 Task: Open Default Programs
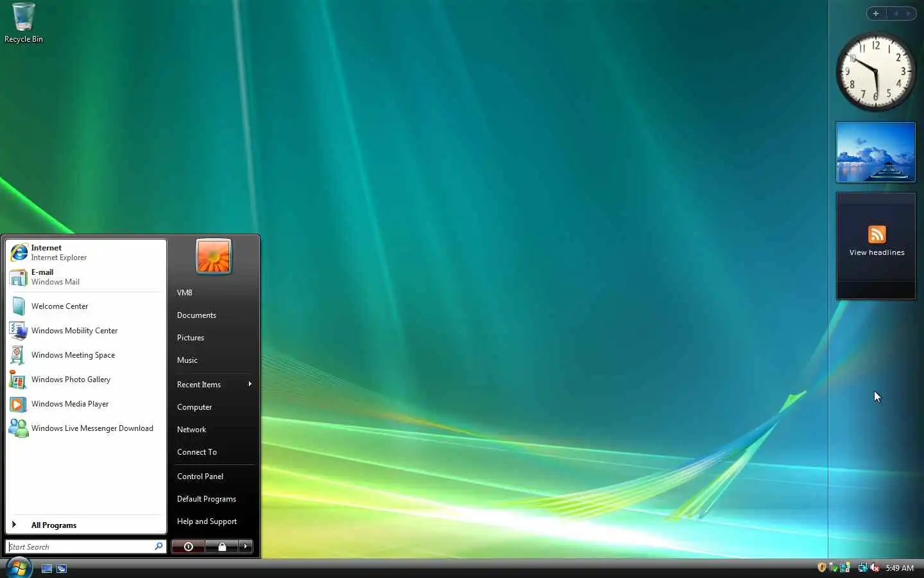click(x=214, y=499)
